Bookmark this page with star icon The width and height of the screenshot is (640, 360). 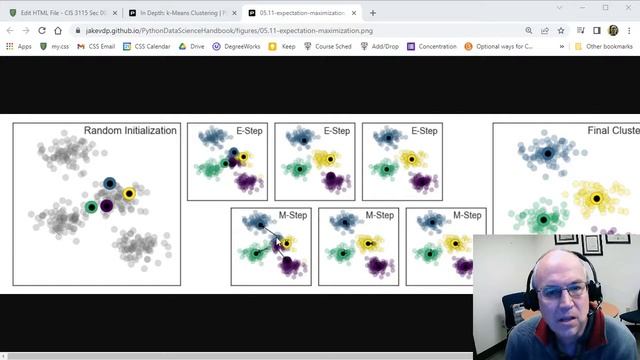point(561,31)
